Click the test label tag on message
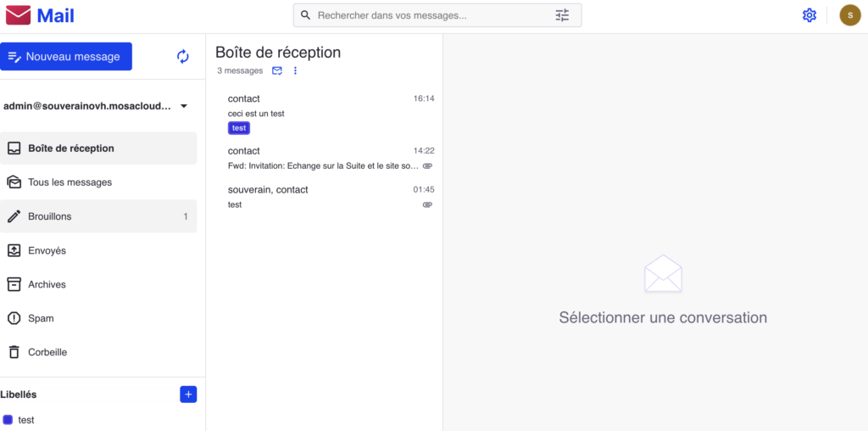Viewport: 868px width, 431px height. pyautogui.click(x=239, y=128)
